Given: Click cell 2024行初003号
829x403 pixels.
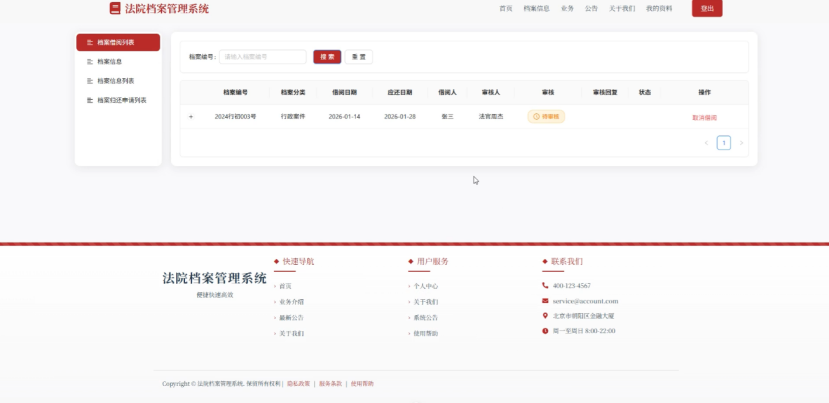Looking at the screenshot, I should 235,116.
